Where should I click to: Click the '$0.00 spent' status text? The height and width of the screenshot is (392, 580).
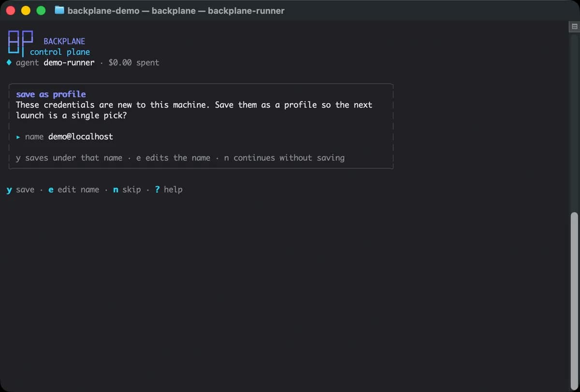[134, 62]
